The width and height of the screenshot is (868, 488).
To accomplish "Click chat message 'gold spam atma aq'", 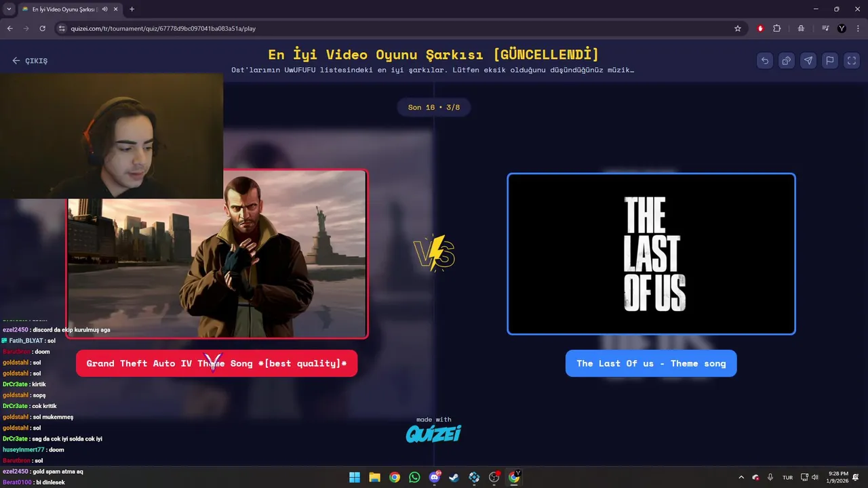I will coord(58,472).
